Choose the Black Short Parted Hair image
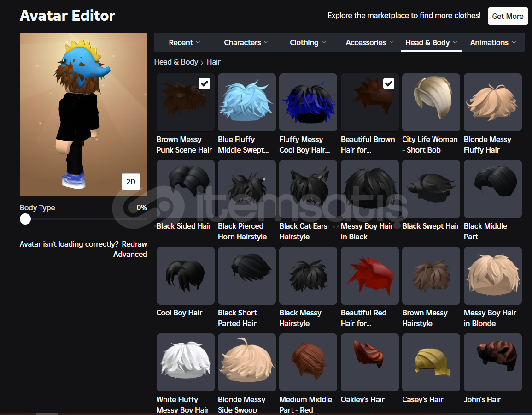The image size is (532, 415). pos(247,275)
